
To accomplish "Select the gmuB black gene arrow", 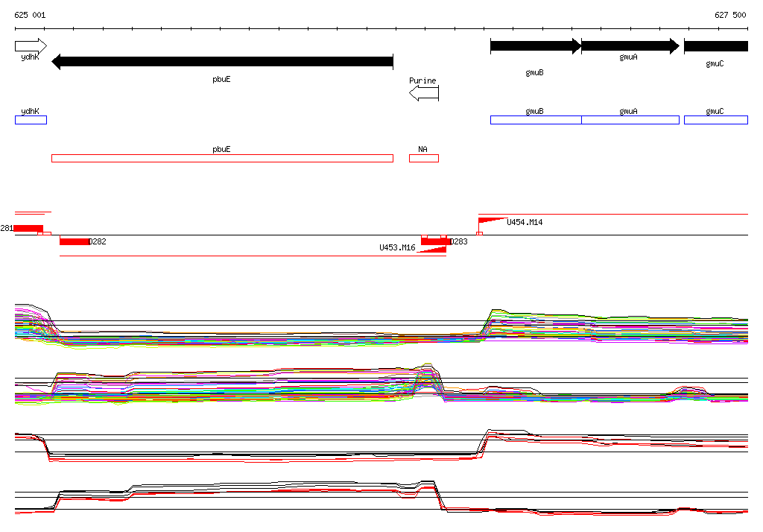I will coord(536,46).
